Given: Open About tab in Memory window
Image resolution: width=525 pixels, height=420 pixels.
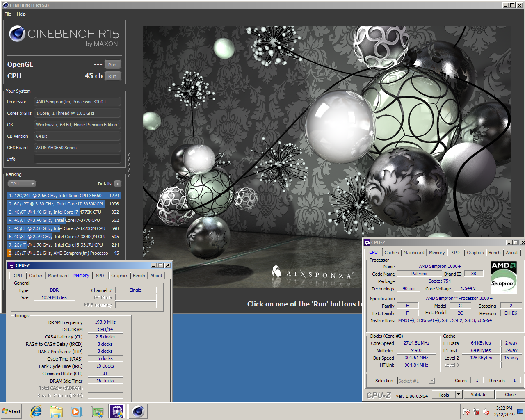Looking at the screenshot, I should [156, 276].
